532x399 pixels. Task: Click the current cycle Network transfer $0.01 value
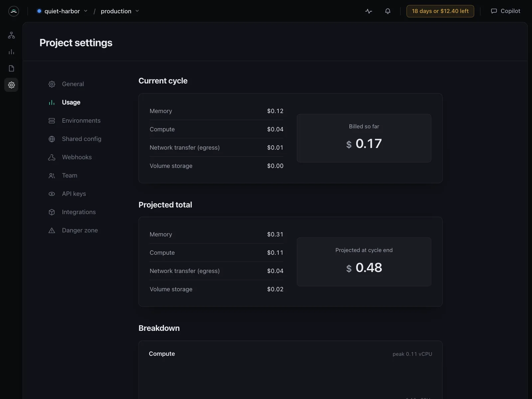coord(275,148)
